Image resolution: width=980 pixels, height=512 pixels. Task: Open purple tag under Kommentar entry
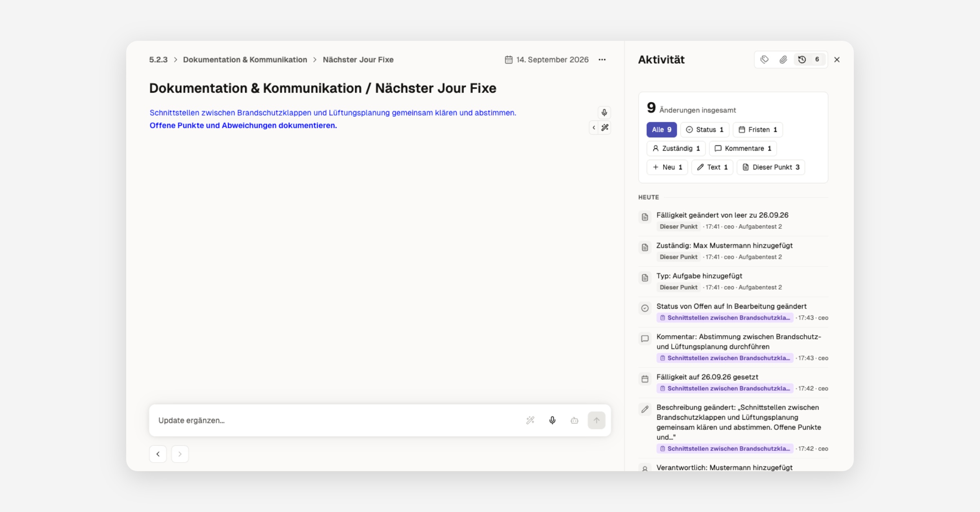[x=725, y=358]
